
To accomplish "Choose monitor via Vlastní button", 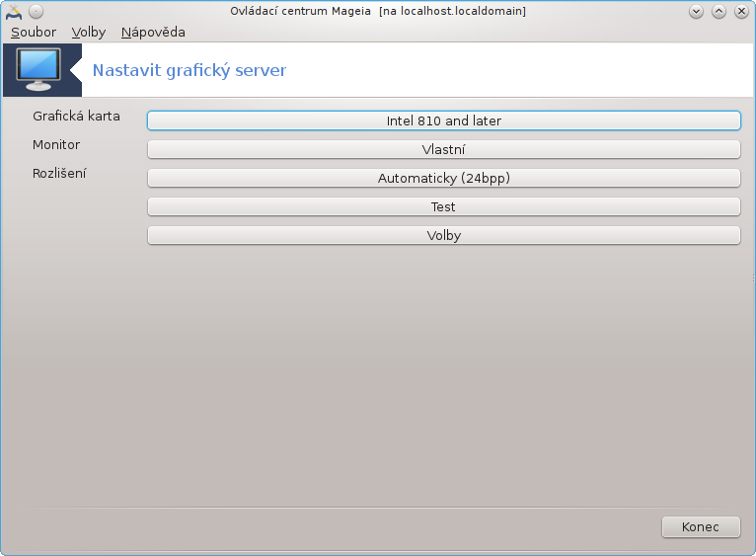I will 443,150.
